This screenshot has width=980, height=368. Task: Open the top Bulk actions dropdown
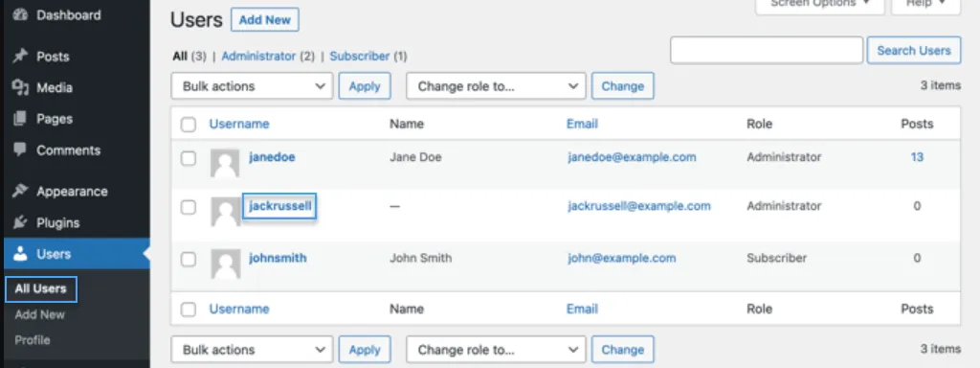click(252, 86)
